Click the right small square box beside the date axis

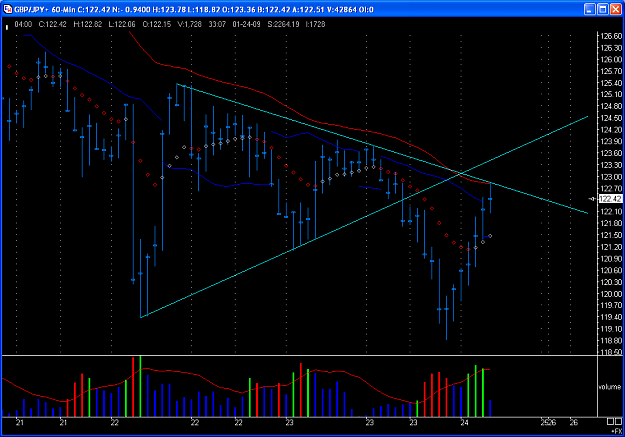point(618,421)
